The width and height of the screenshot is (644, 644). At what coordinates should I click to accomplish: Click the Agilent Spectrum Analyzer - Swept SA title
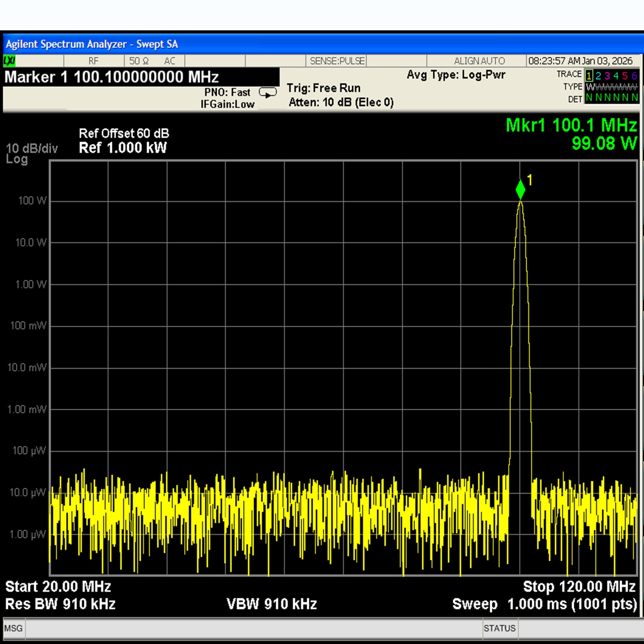[92, 44]
